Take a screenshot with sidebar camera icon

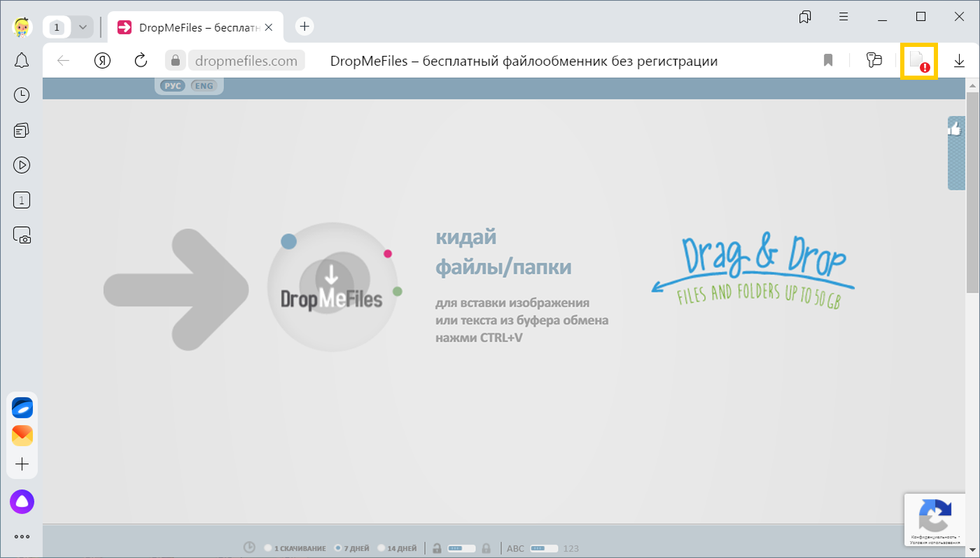tap(22, 235)
